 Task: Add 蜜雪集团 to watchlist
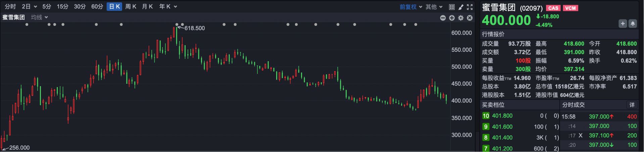[x=623, y=24]
